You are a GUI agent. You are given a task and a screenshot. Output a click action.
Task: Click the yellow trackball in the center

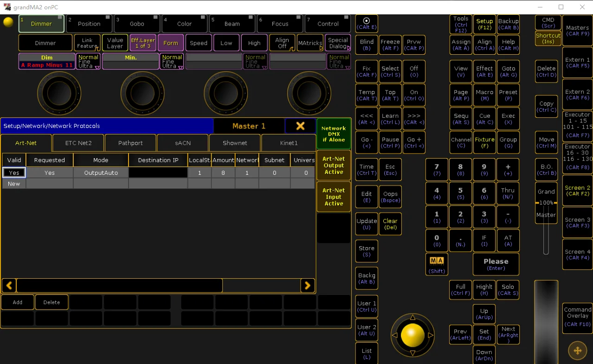click(413, 335)
